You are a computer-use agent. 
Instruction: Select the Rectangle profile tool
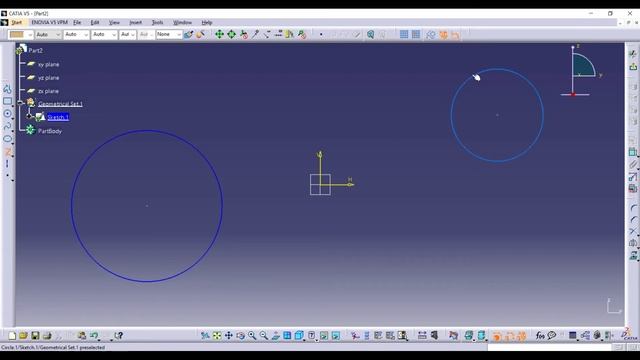pos(7,101)
